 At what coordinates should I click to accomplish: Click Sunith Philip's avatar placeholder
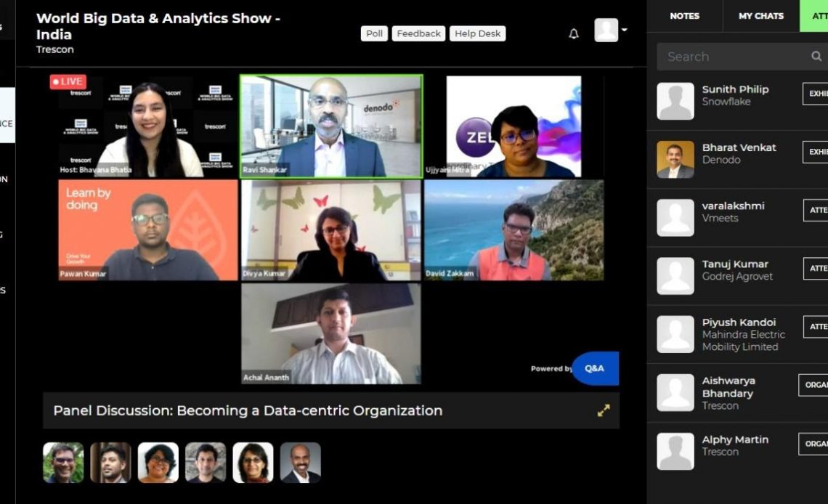(x=675, y=101)
